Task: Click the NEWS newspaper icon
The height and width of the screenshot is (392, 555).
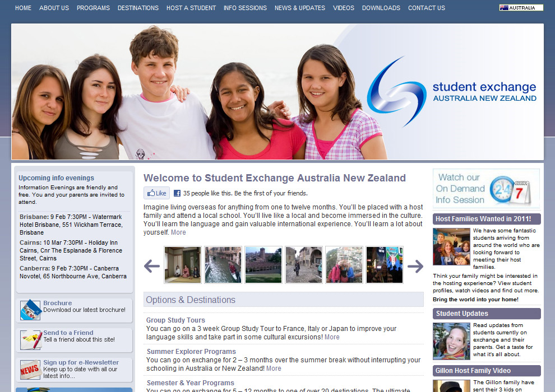Action: 30,370
